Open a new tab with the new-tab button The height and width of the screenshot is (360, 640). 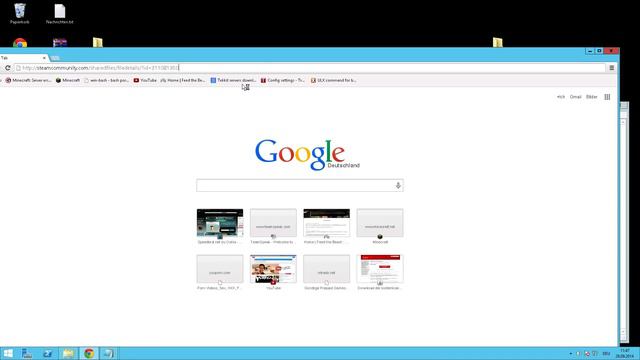coord(55,58)
